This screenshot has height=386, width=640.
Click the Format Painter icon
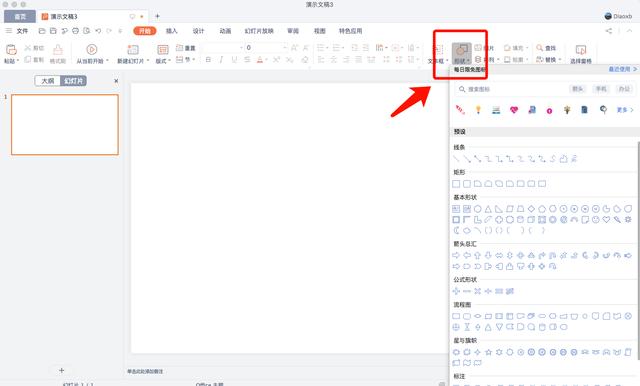[x=58, y=50]
